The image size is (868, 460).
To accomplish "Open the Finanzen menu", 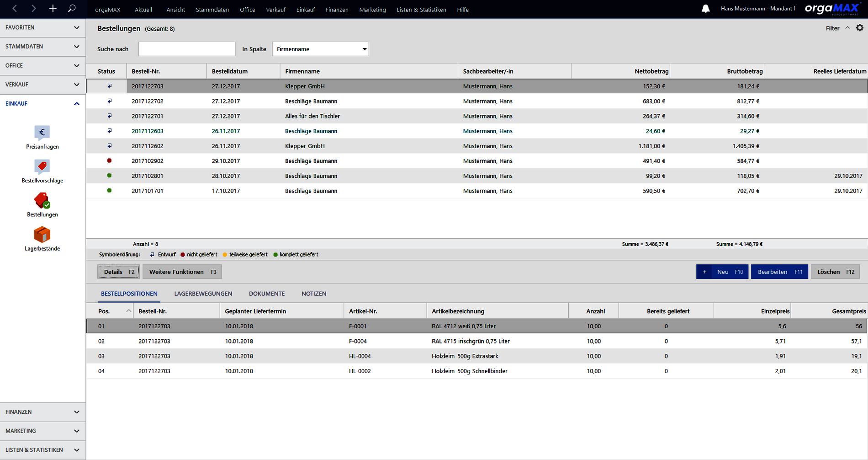I will point(337,10).
